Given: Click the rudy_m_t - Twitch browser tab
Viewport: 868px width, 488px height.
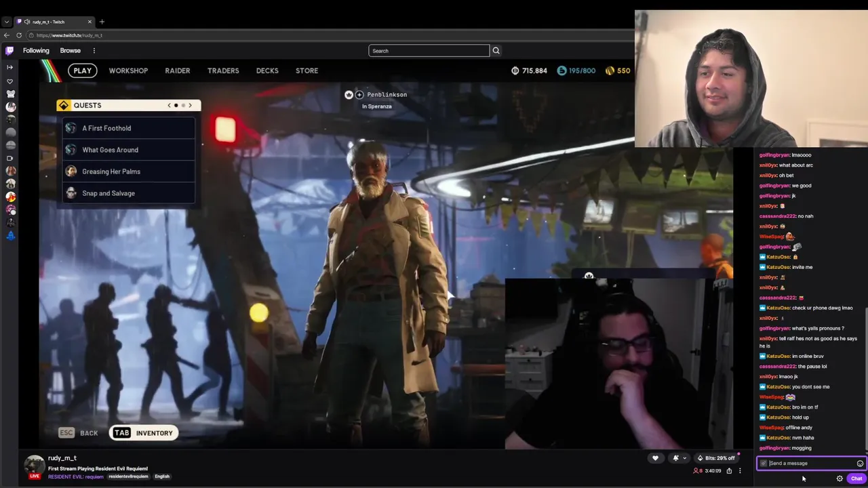Looking at the screenshot, I should (54, 22).
